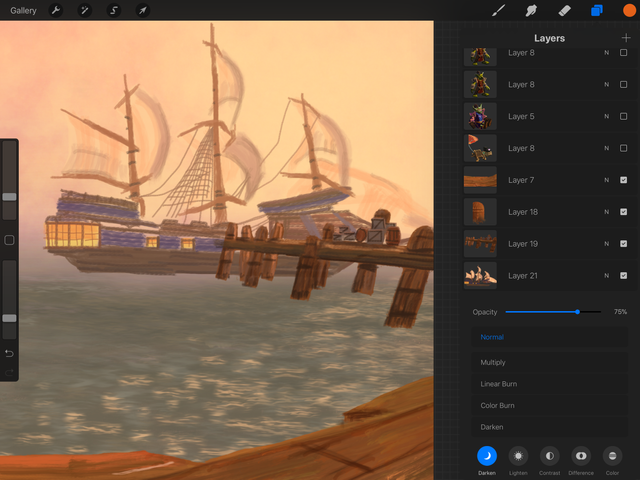
Task: Click the 'Layer 18' name text
Action: [523, 212]
